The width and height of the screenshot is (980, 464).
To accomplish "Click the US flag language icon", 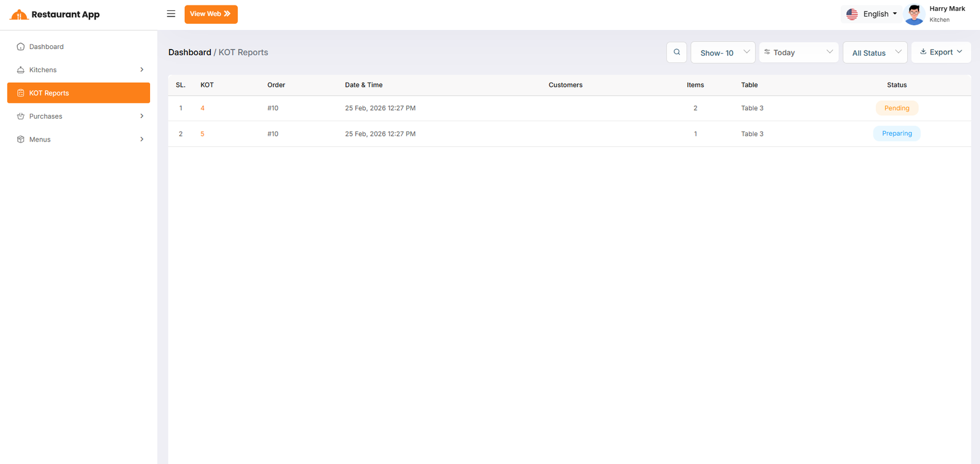I will click(852, 14).
